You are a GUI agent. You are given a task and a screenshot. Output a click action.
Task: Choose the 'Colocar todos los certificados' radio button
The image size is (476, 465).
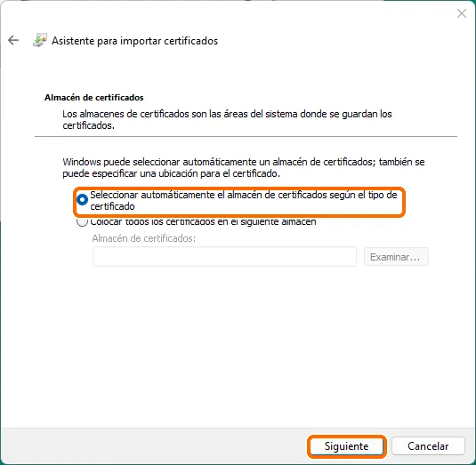pos(82,222)
